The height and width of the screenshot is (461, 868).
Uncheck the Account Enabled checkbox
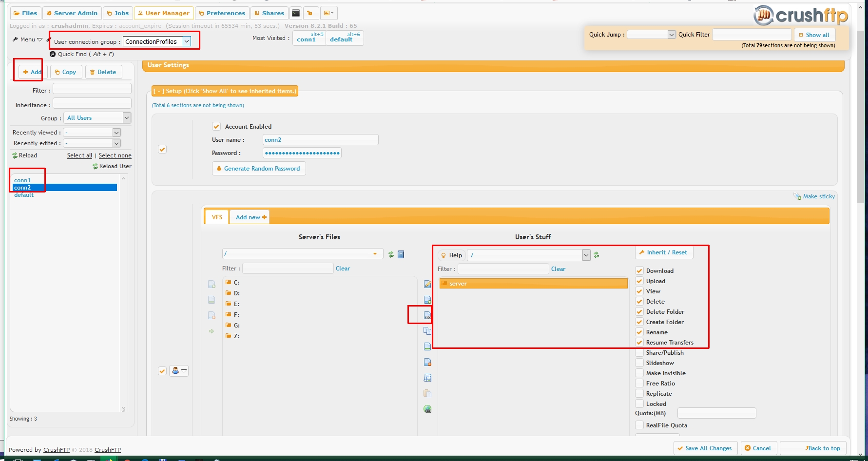[x=216, y=127]
